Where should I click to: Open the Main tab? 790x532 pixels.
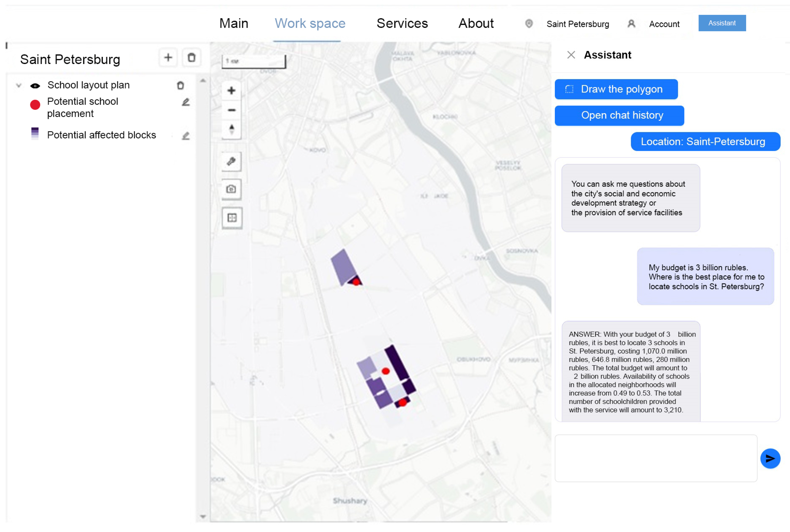click(x=233, y=24)
